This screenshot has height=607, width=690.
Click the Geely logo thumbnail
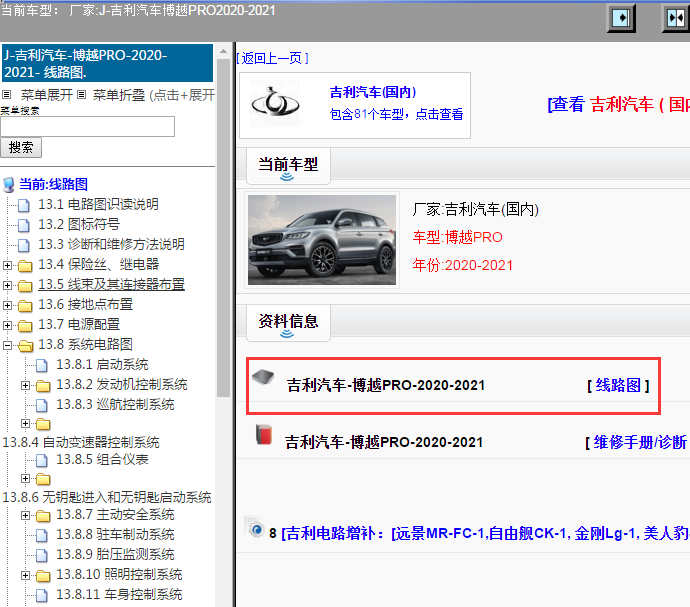[x=275, y=103]
